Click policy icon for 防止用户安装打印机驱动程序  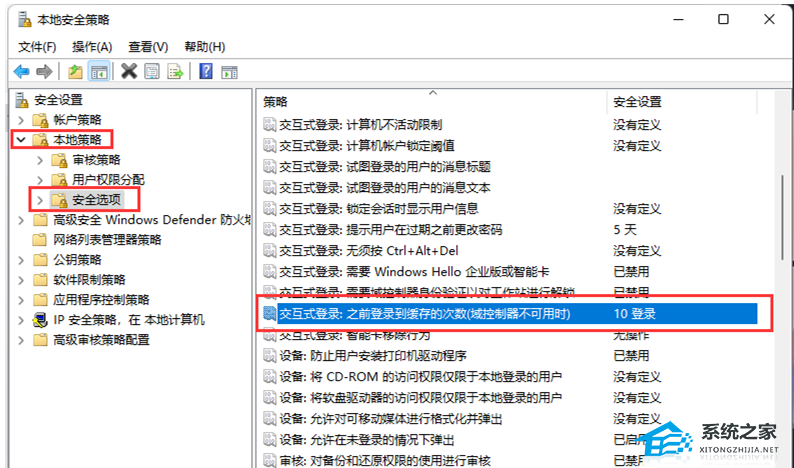coord(270,356)
